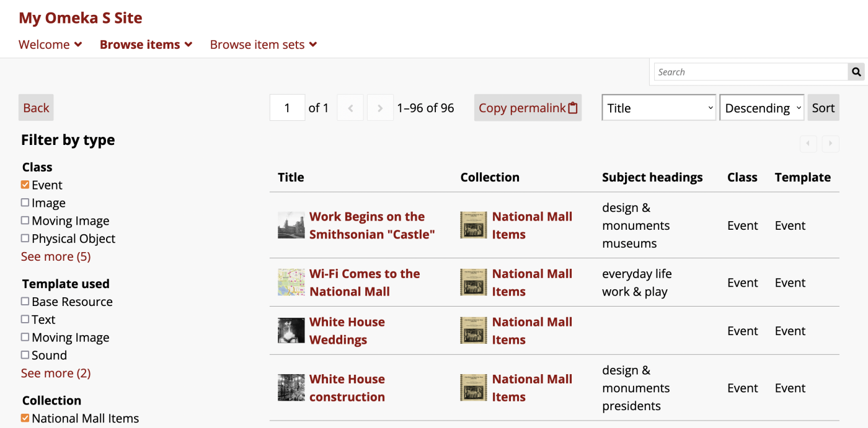The image size is (868, 428).
Task: Click the Back button
Action: pos(36,108)
